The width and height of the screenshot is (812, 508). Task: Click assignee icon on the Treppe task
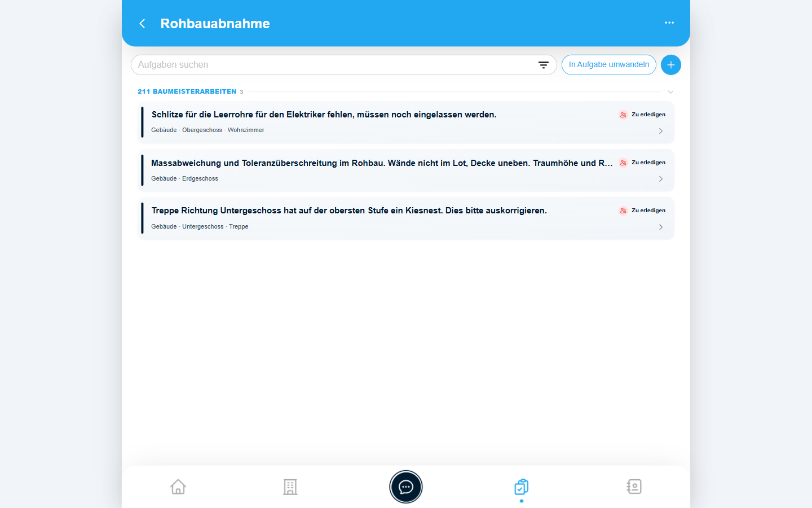pos(623,211)
